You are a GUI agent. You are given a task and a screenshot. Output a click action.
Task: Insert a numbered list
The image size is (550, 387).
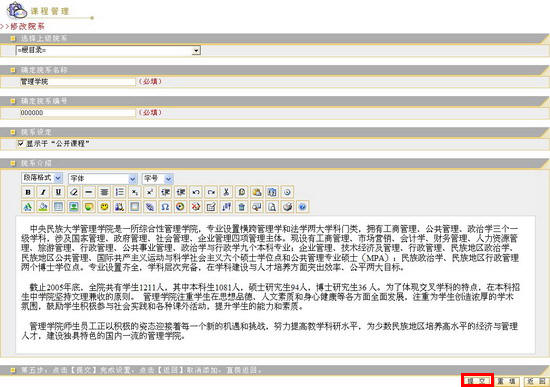[x=119, y=192]
